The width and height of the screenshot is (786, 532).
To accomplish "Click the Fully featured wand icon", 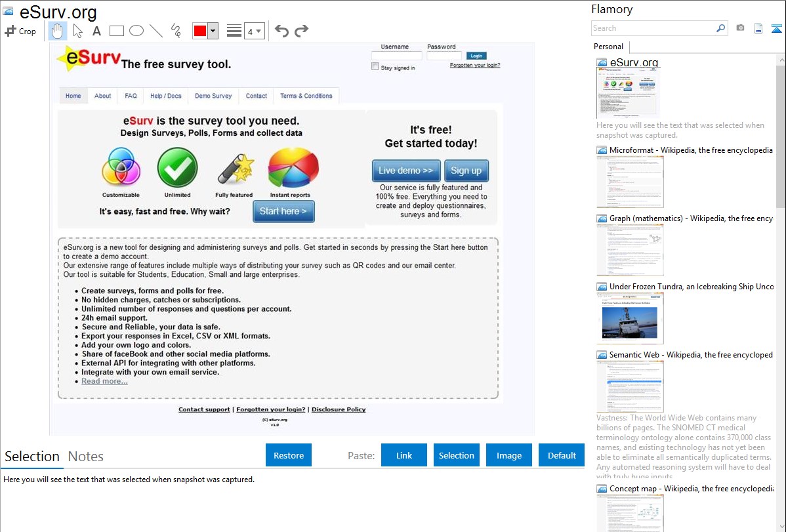I will [x=235, y=169].
